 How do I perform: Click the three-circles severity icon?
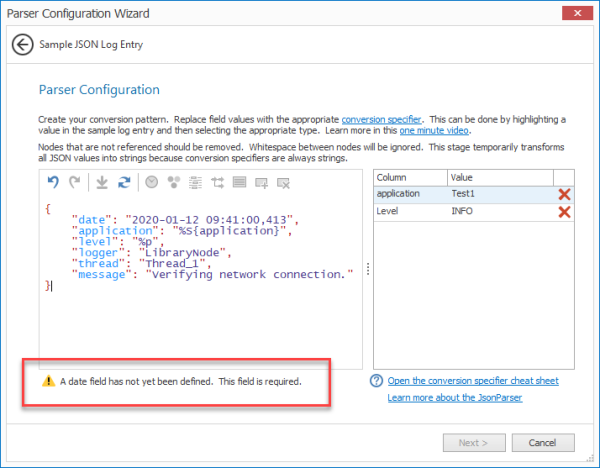[x=174, y=183]
